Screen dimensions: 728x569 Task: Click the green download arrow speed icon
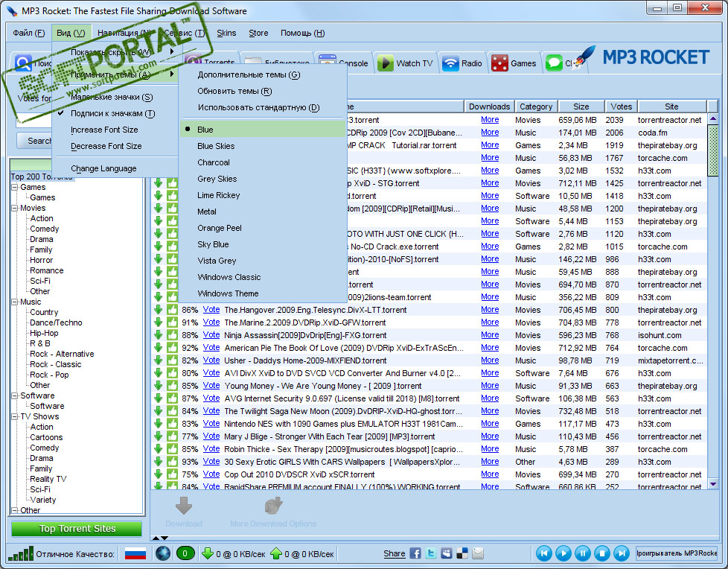click(208, 553)
